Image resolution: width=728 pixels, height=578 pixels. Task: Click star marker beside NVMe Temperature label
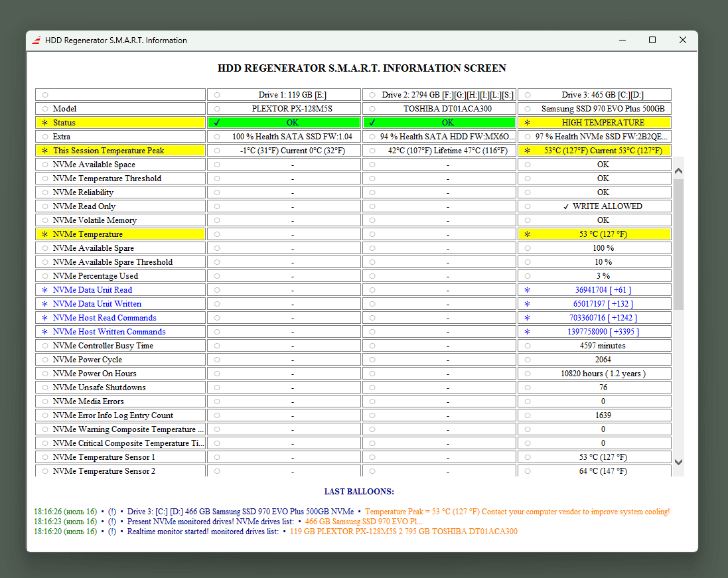(45, 234)
